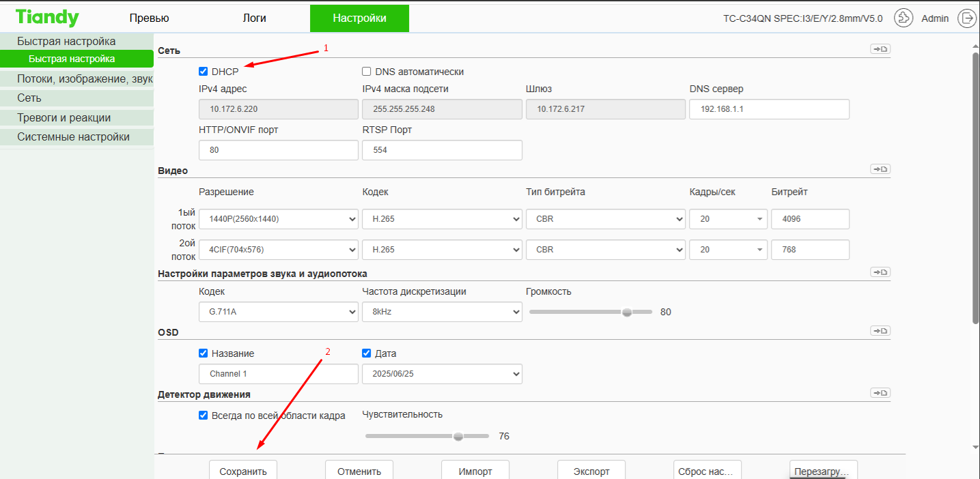Click the Tiandy logo

(47, 18)
